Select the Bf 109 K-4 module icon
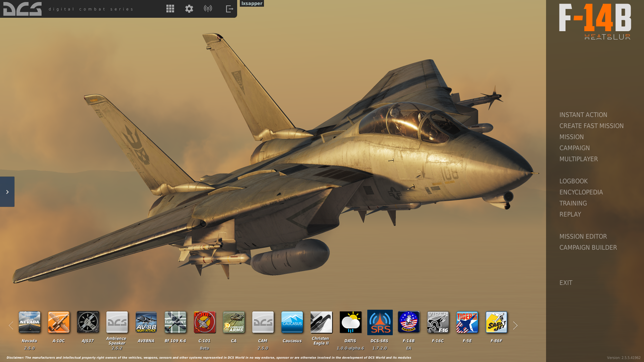 pyautogui.click(x=175, y=322)
